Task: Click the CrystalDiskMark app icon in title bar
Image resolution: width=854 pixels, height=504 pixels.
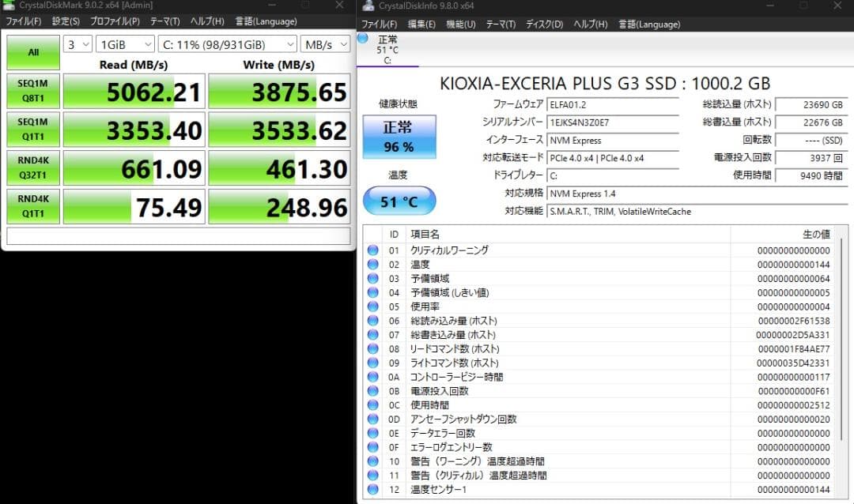Action: point(8,5)
